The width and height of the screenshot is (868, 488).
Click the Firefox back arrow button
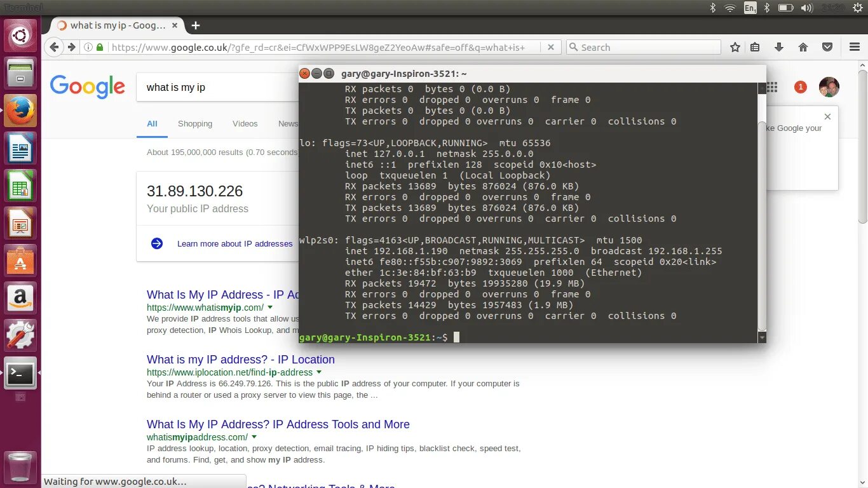point(55,47)
